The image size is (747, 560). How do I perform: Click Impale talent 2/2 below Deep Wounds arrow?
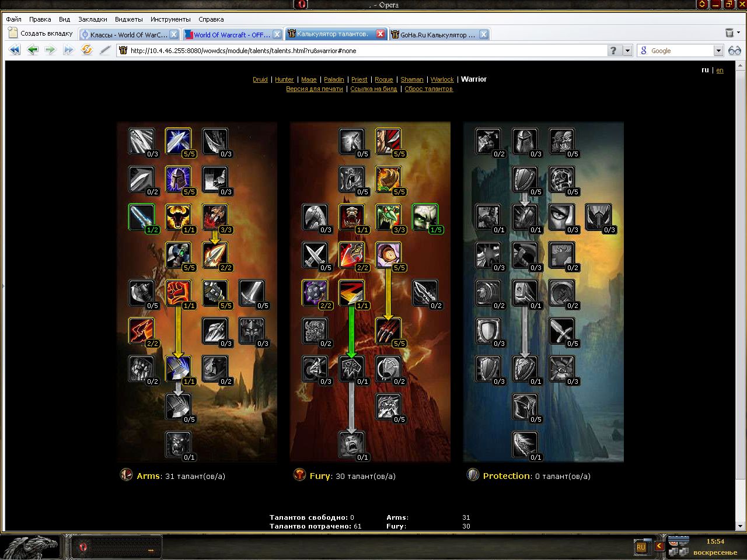point(214,256)
